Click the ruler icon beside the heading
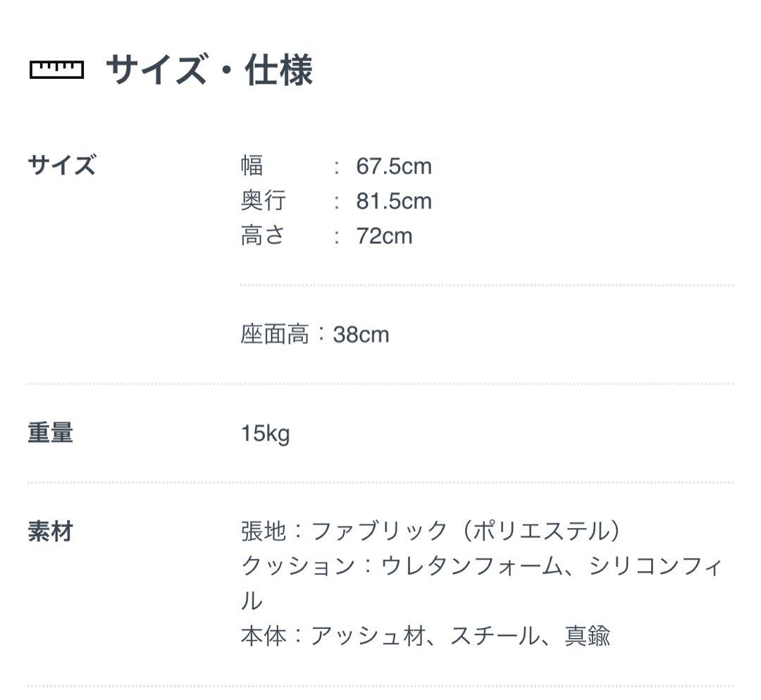 pos(56,70)
